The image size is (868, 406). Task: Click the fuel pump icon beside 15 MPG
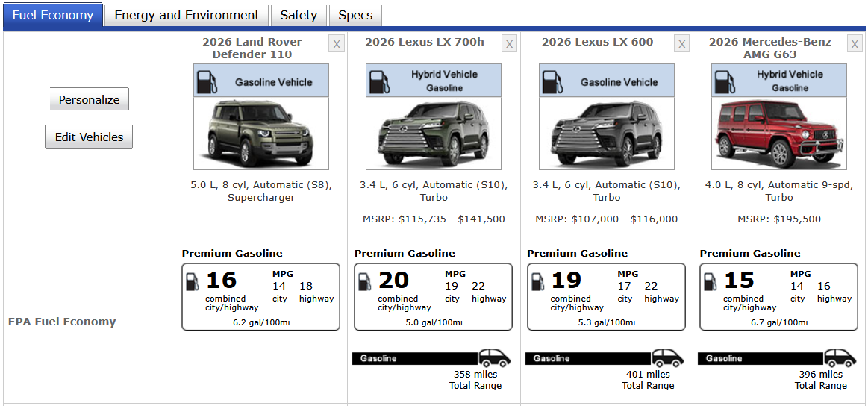[710, 281]
